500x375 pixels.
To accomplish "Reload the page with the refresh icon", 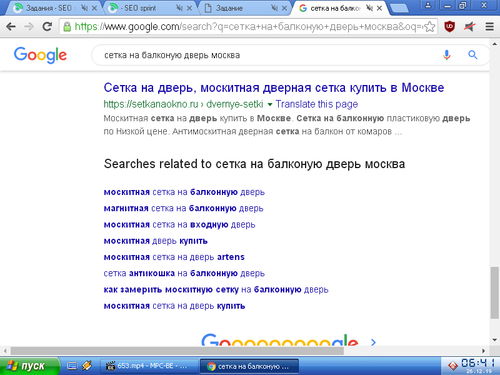I will 47,26.
